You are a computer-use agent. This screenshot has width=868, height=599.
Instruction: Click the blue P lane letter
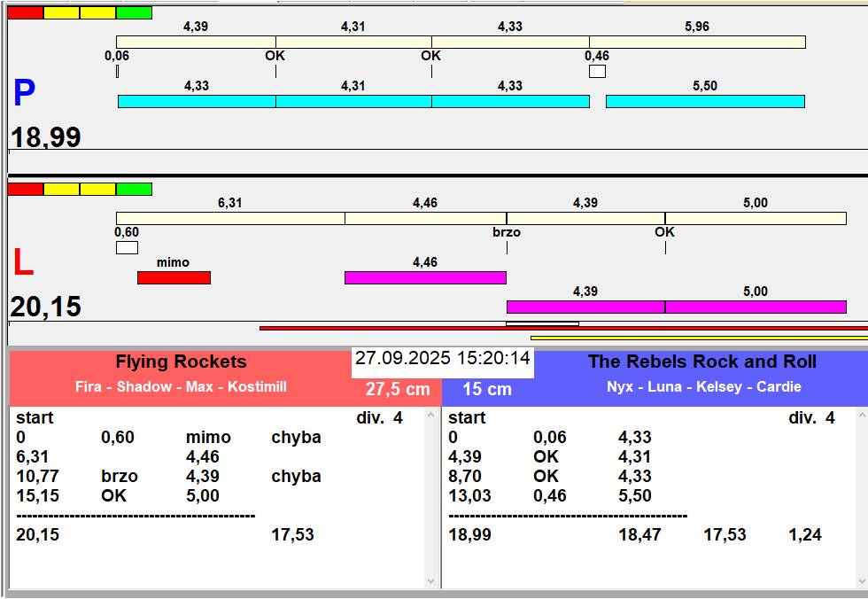pyautogui.click(x=25, y=92)
